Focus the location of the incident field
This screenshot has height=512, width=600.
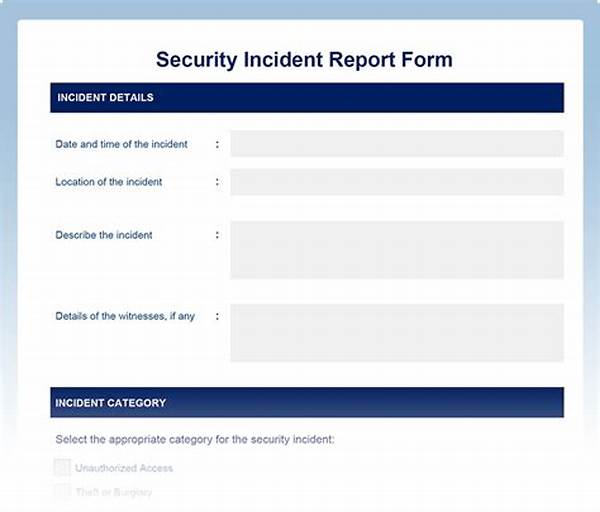click(396, 182)
